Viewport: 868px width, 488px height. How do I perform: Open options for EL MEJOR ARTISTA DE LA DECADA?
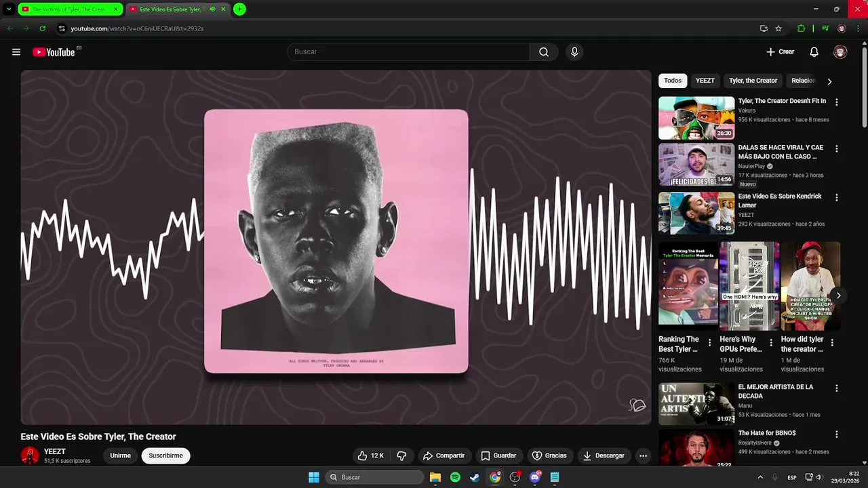click(x=836, y=388)
